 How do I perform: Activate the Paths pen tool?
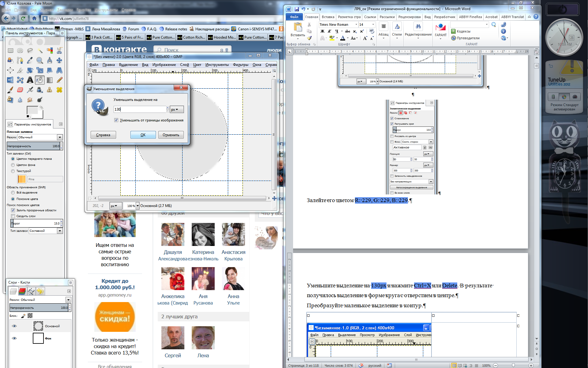20,60
